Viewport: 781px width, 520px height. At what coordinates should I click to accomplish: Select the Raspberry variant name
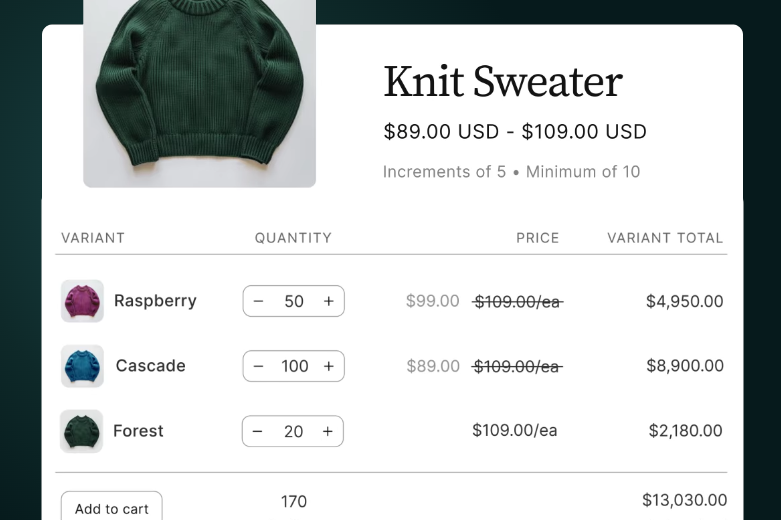tap(155, 301)
